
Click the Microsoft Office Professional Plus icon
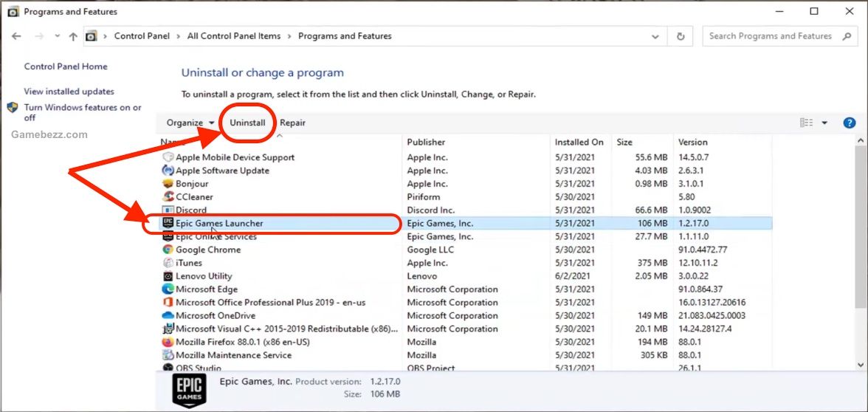coord(168,303)
